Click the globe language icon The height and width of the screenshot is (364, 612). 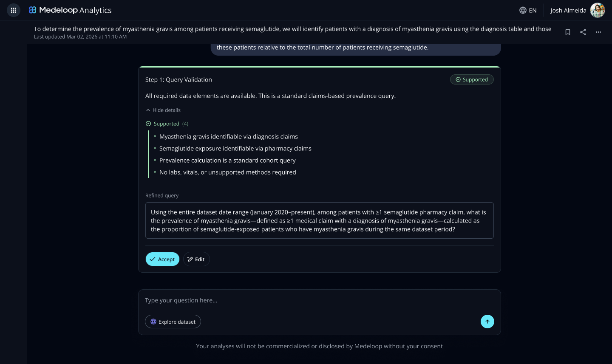523,10
